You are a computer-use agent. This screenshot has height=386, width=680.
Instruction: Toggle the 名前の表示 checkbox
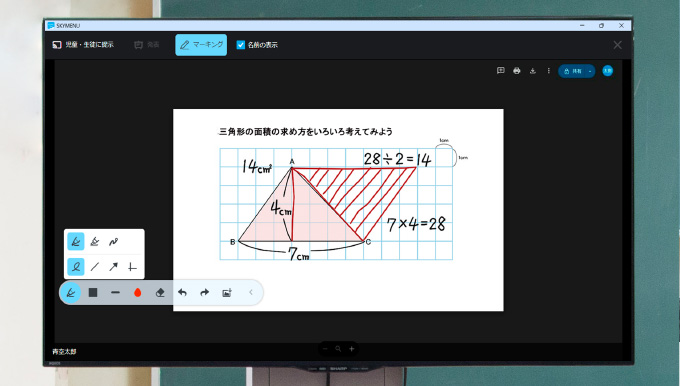pos(241,45)
